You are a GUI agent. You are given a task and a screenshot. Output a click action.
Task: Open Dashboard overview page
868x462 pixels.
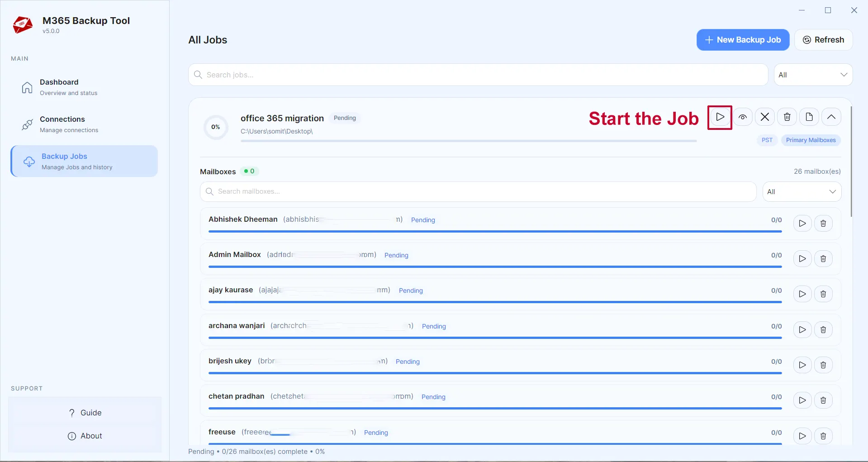84,87
